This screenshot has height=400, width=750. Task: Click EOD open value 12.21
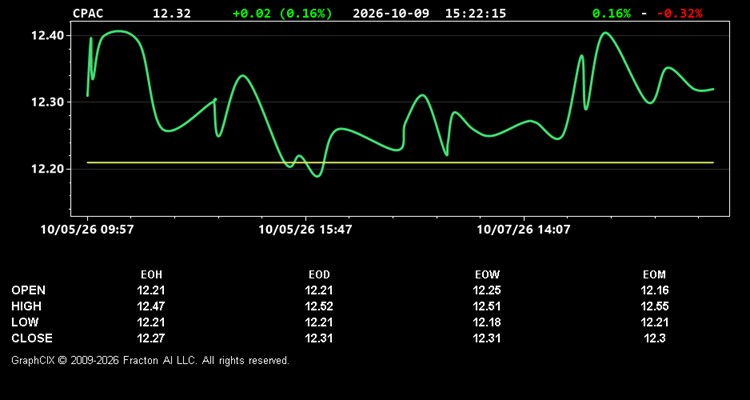click(x=319, y=290)
